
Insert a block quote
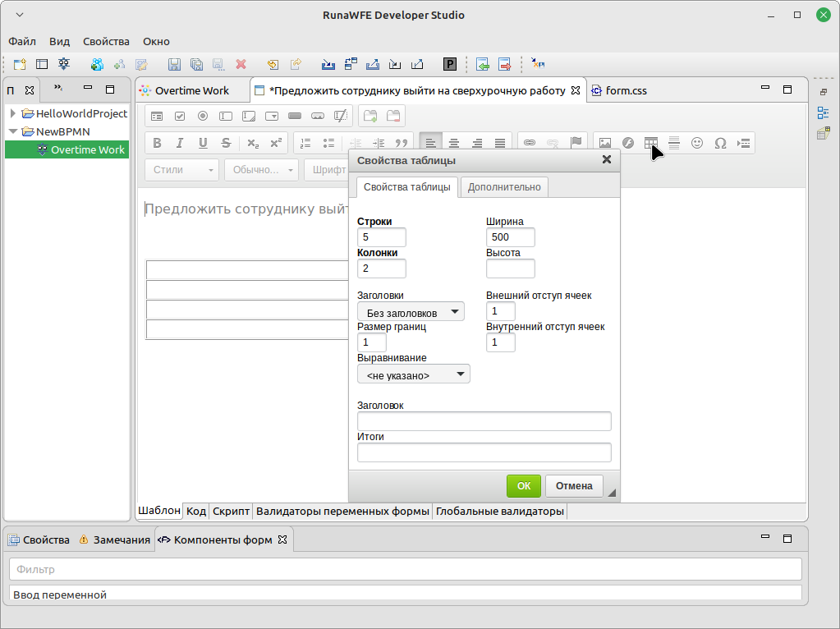click(x=402, y=143)
